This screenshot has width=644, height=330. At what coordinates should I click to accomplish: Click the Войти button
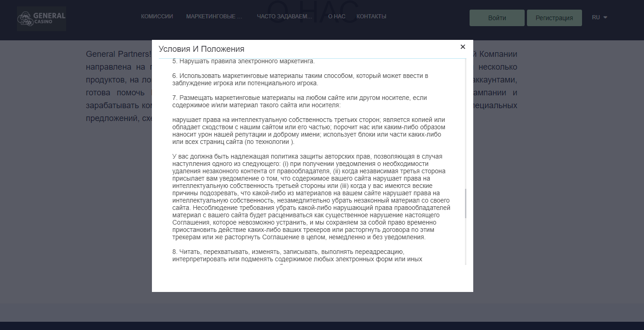[497, 18]
